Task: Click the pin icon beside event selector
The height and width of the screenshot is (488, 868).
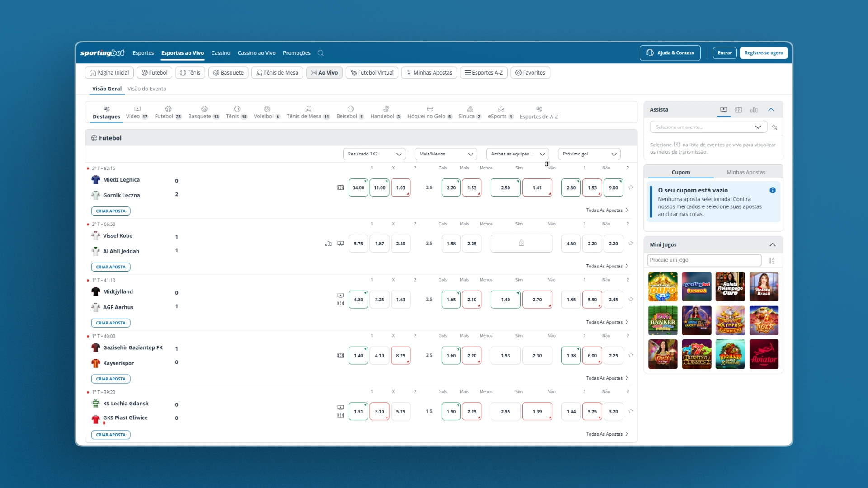Action: tap(775, 127)
